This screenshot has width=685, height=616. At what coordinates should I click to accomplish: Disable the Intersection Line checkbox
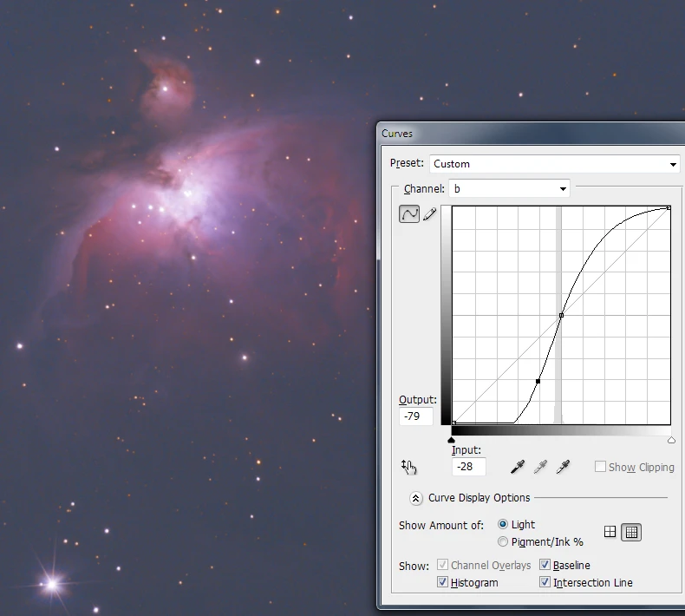point(545,582)
